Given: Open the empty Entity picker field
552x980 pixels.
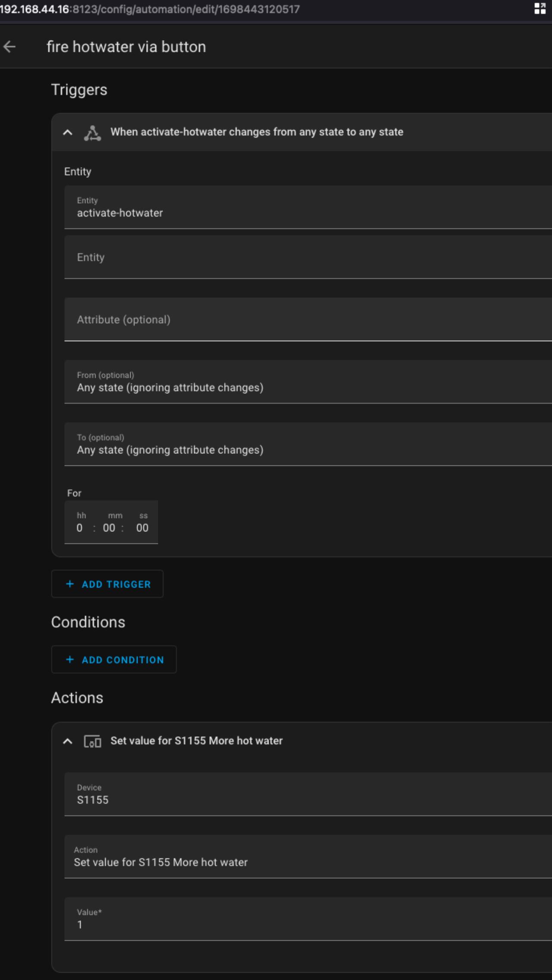Looking at the screenshot, I should click(x=308, y=257).
